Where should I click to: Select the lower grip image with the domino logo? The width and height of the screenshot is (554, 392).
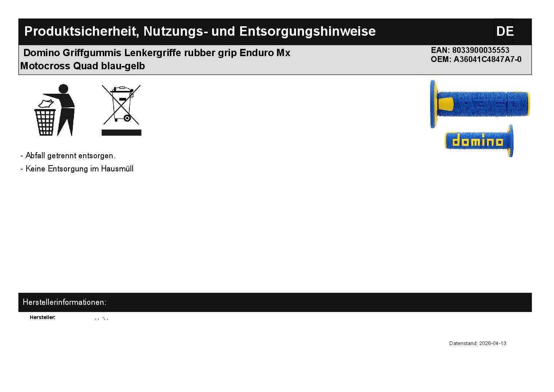(x=479, y=141)
